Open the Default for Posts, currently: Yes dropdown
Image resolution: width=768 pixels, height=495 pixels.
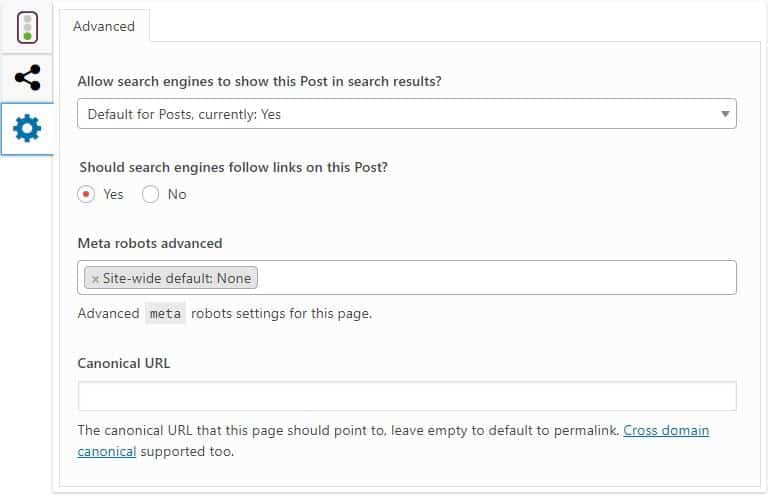pyautogui.click(x=407, y=114)
